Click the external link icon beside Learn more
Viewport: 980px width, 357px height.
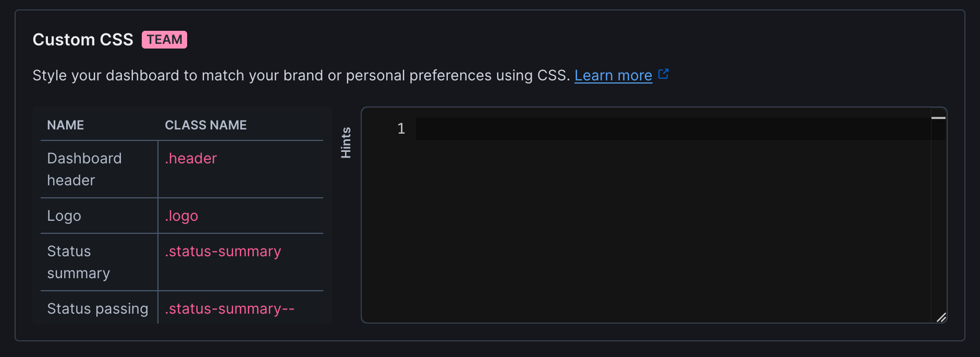(664, 74)
